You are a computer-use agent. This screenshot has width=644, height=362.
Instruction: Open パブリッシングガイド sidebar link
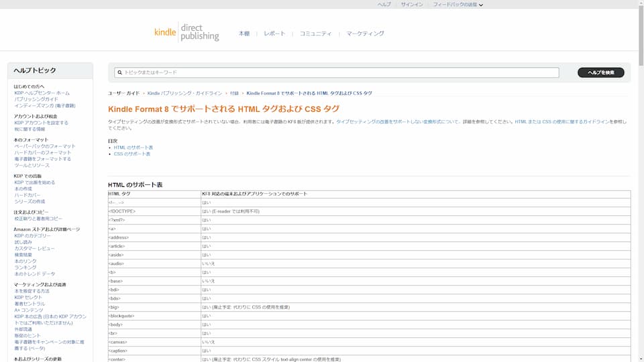[x=36, y=99]
